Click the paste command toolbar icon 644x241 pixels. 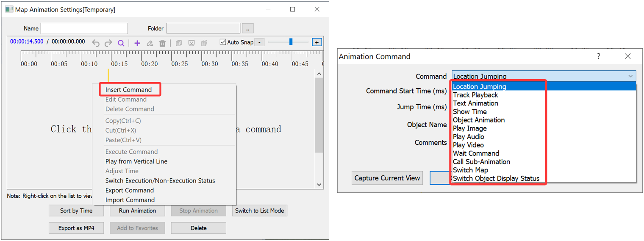click(204, 43)
